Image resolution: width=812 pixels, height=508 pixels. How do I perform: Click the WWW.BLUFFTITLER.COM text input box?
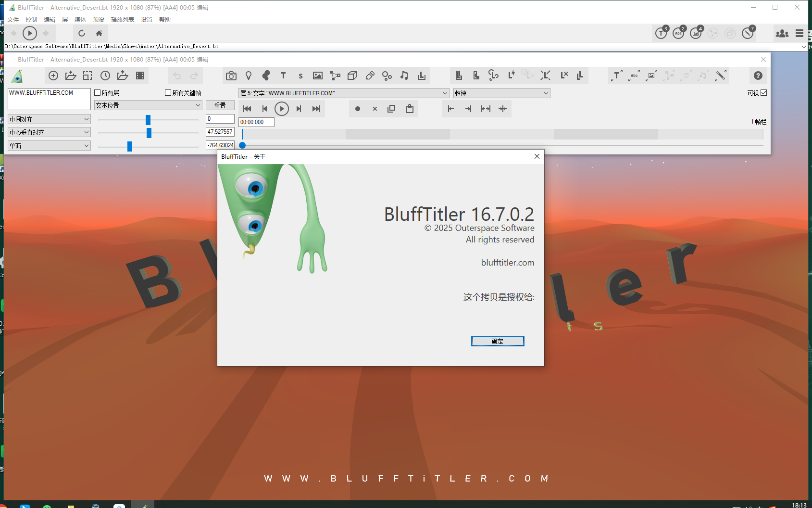49,99
